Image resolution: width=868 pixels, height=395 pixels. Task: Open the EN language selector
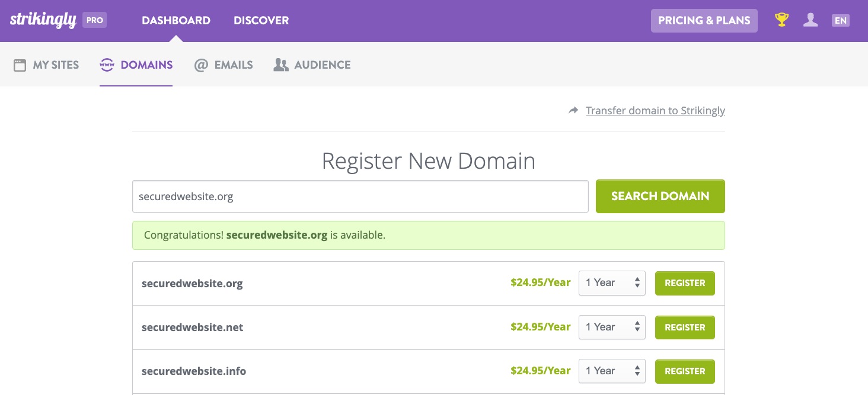click(840, 21)
